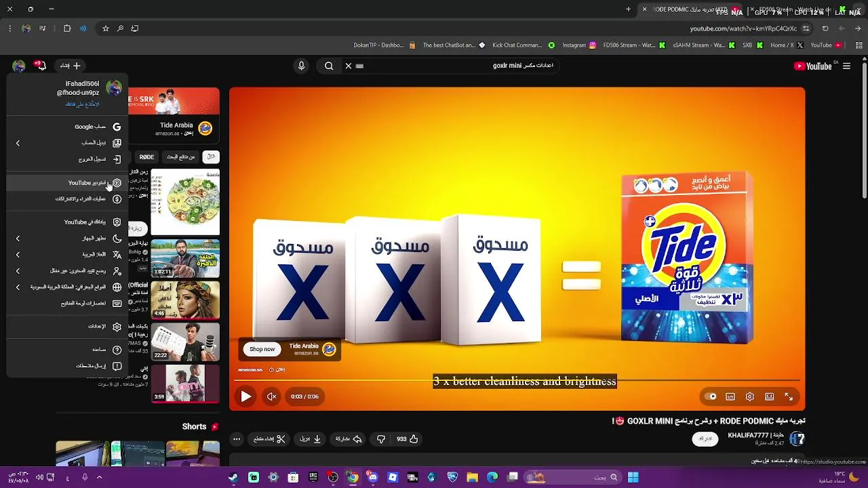The image size is (868, 488).
Task: Click the Subscribe button for KHALIFA7777
Action: click(706, 439)
